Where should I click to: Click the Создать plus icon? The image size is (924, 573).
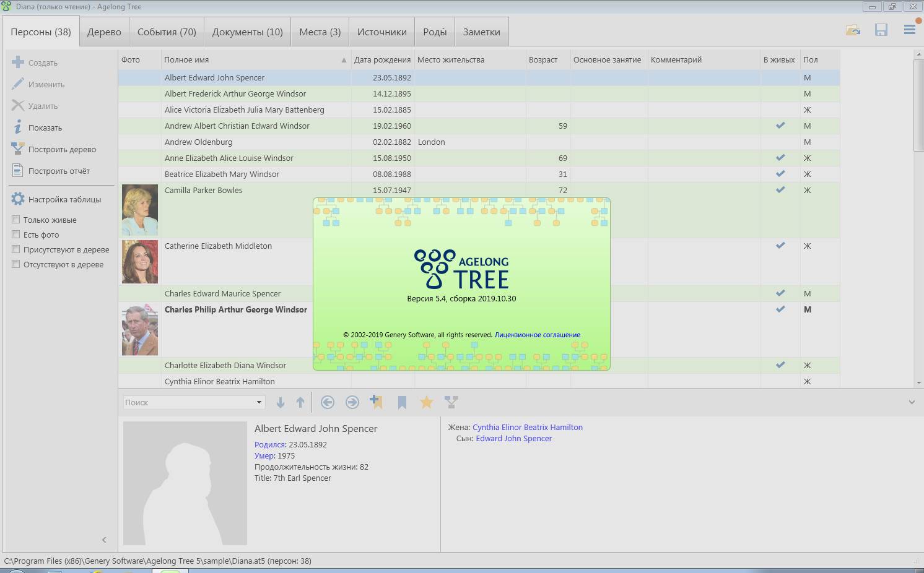click(x=18, y=62)
